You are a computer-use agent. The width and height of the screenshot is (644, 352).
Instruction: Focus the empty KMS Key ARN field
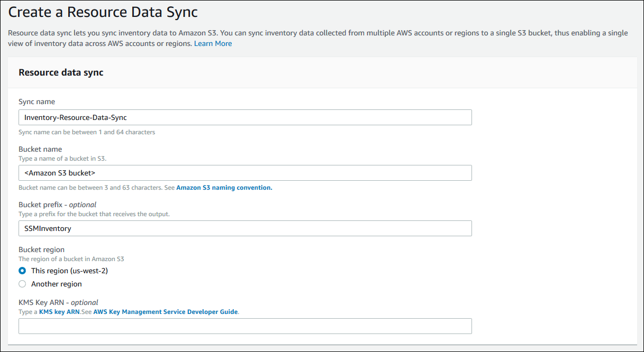[x=245, y=326]
